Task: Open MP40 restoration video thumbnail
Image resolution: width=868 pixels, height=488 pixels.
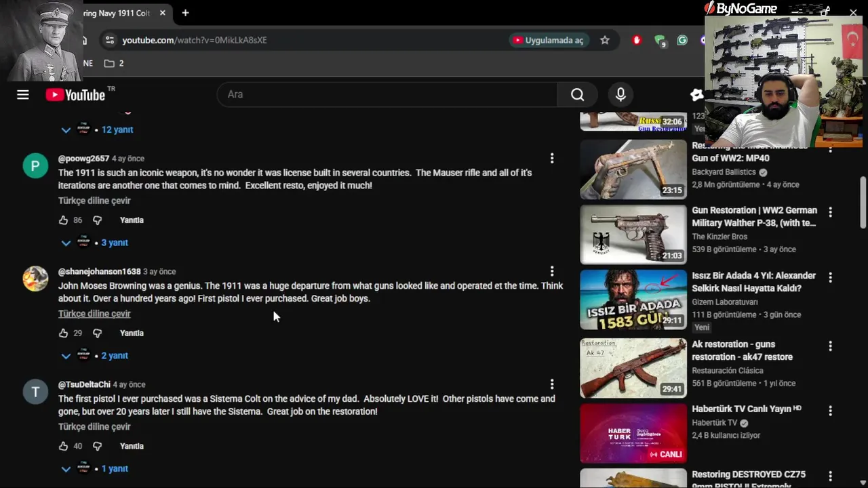Action: 633,169
